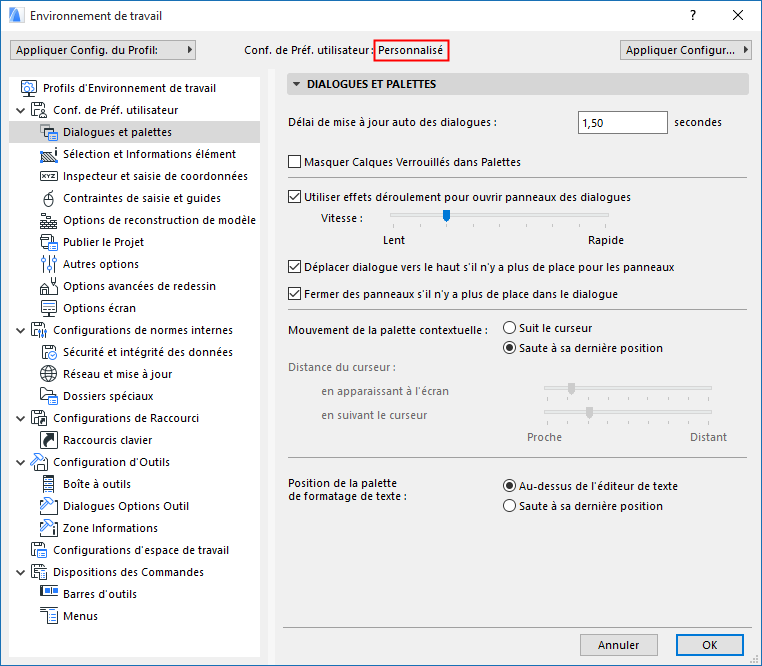Click the Annuler button
The image size is (762, 666).
[x=618, y=645]
